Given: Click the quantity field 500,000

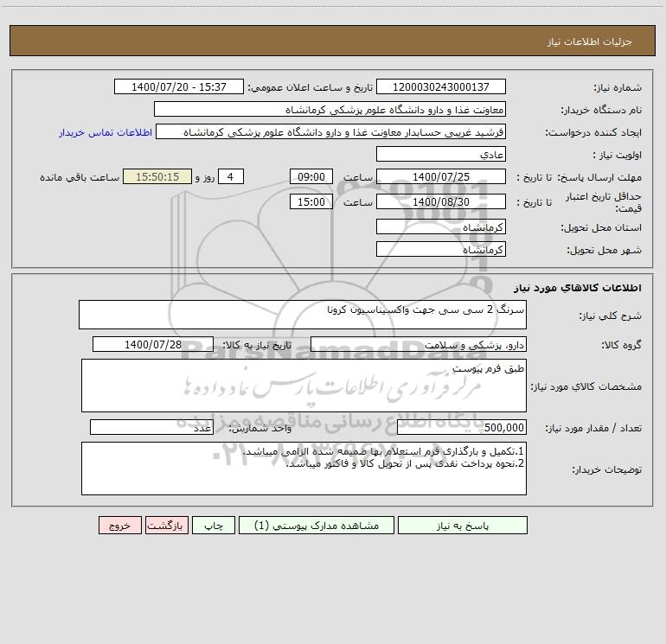Looking at the screenshot, I should [x=462, y=427].
